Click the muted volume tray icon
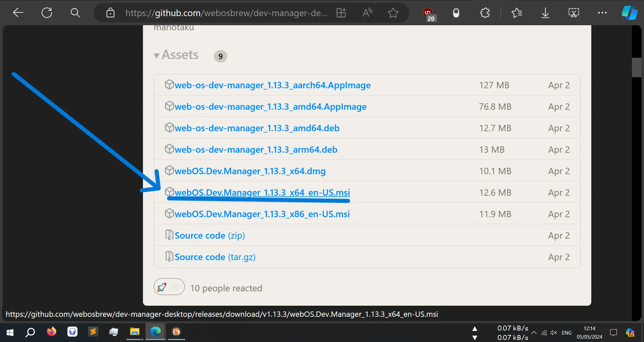 coord(554,333)
